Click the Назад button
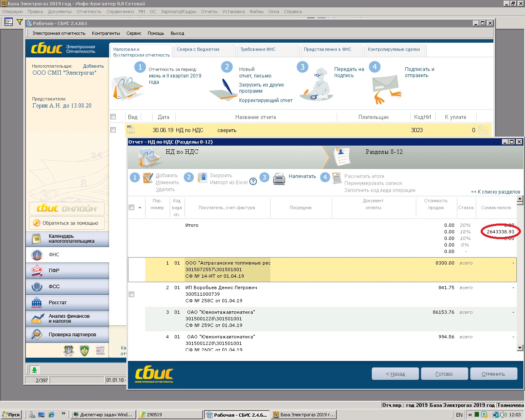 coord(395,374)
